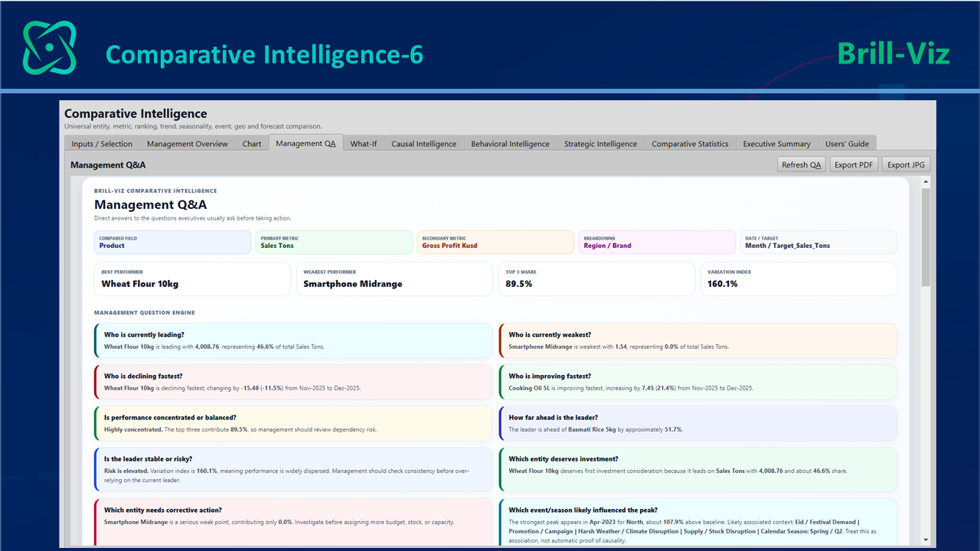Open the Comparative Statistics tab
The image size is (980, 551).
[x=691, y=143]
